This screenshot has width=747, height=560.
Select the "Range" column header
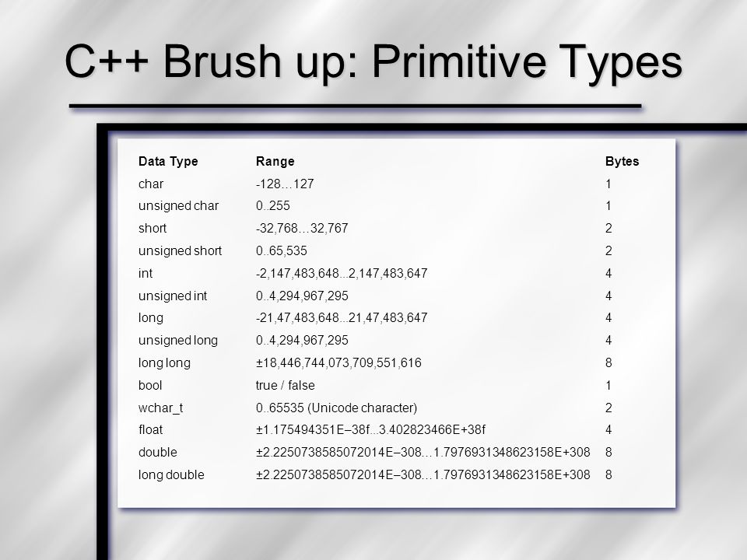(x=275, y=162)
